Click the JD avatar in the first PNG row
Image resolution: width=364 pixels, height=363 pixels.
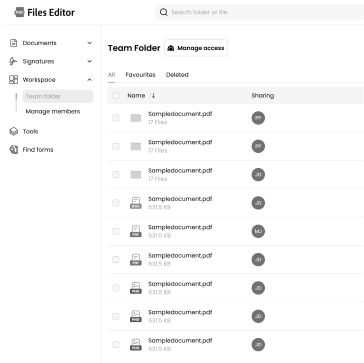click(x=258, y=288)
